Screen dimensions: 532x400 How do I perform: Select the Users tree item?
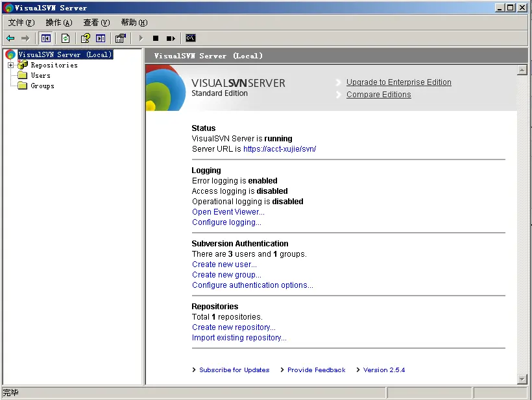pos(41,75)
